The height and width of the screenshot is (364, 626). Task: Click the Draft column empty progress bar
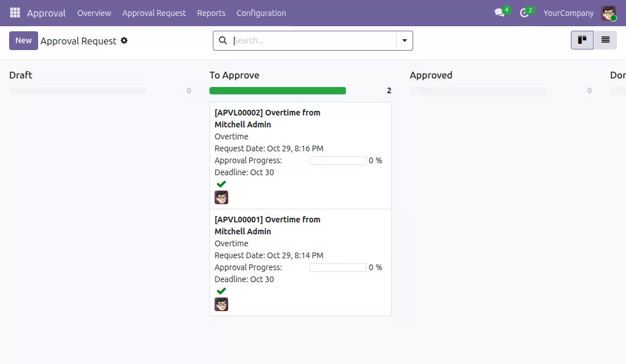(x=77, y=90)
